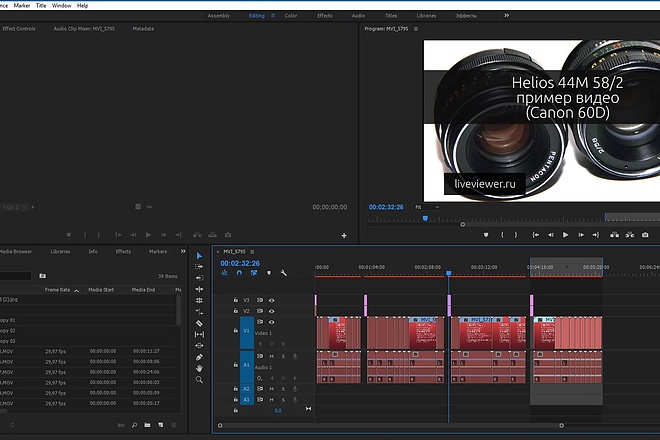
Task: Sort by the Frame Rate column arrow
Action: coord(76,291)
